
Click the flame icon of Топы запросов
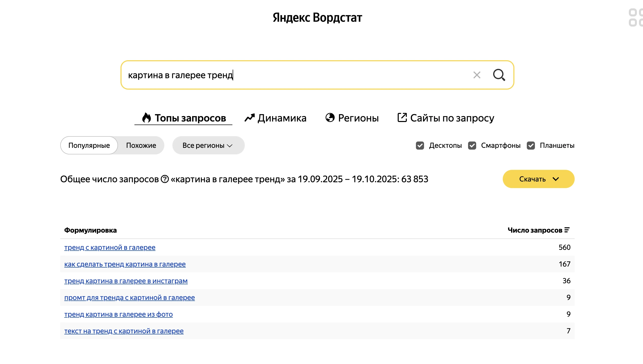click(146, 118)
